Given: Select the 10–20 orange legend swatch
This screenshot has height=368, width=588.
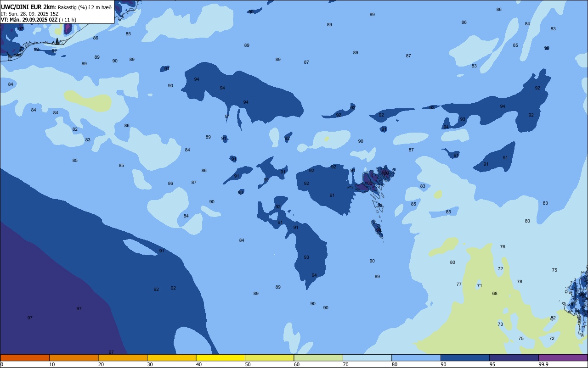Looking at the screenshot, I should [x=73, y=357].
